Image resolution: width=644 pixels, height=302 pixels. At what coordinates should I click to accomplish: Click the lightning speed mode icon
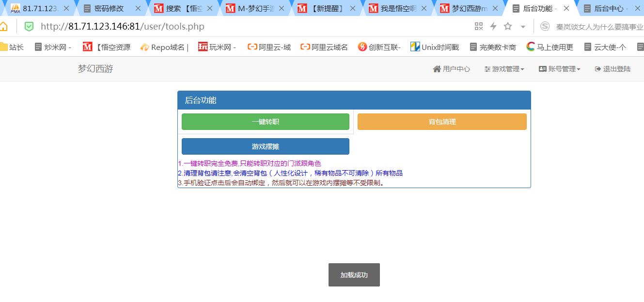click(493, 27)
